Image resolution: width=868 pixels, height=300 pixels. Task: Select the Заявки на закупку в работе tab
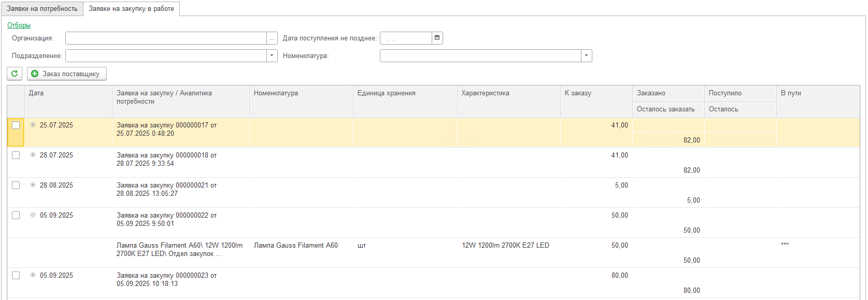pyautogui.click(x=131, y=9)
